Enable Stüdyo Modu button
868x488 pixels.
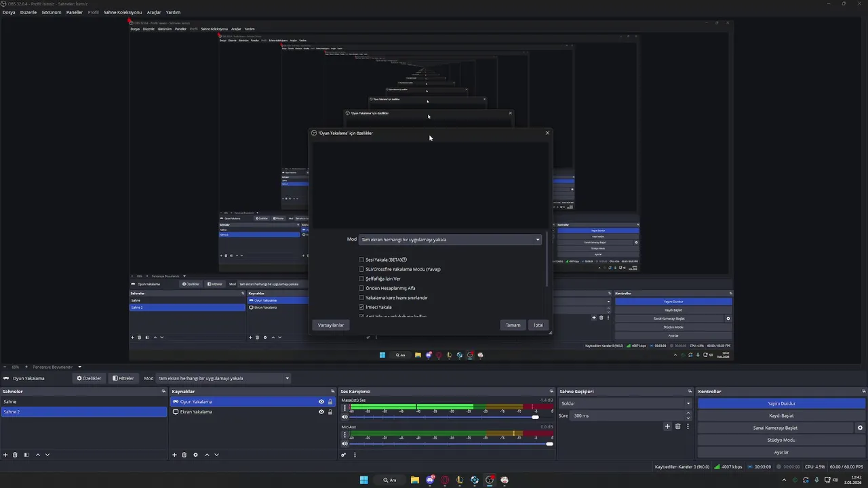point(781,440)
